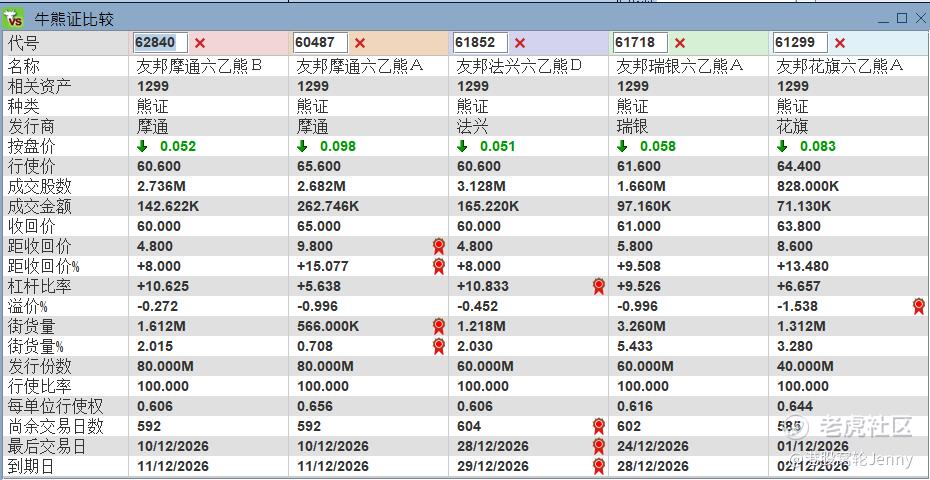Click the 成交金额 row label

click(x=39, y=207)
